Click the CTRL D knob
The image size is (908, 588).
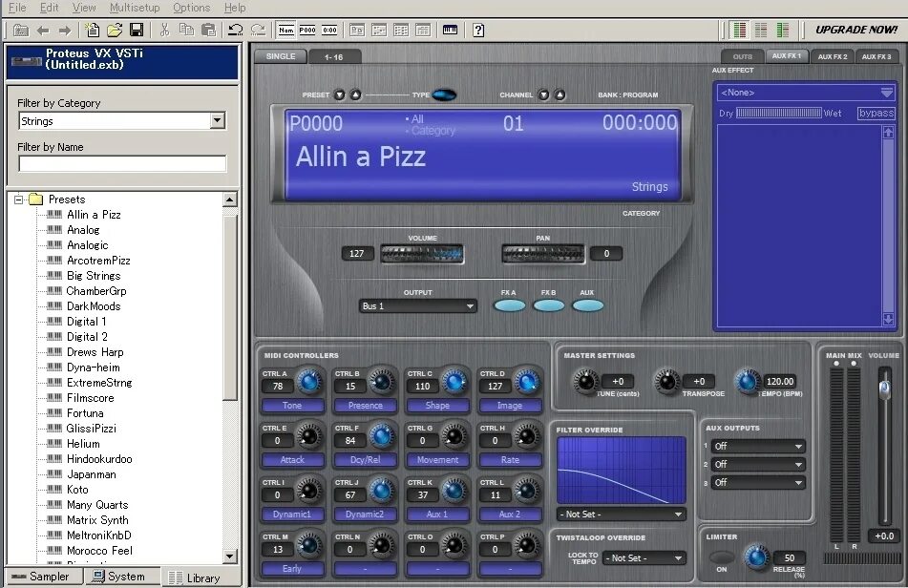[x=526, y=382]
